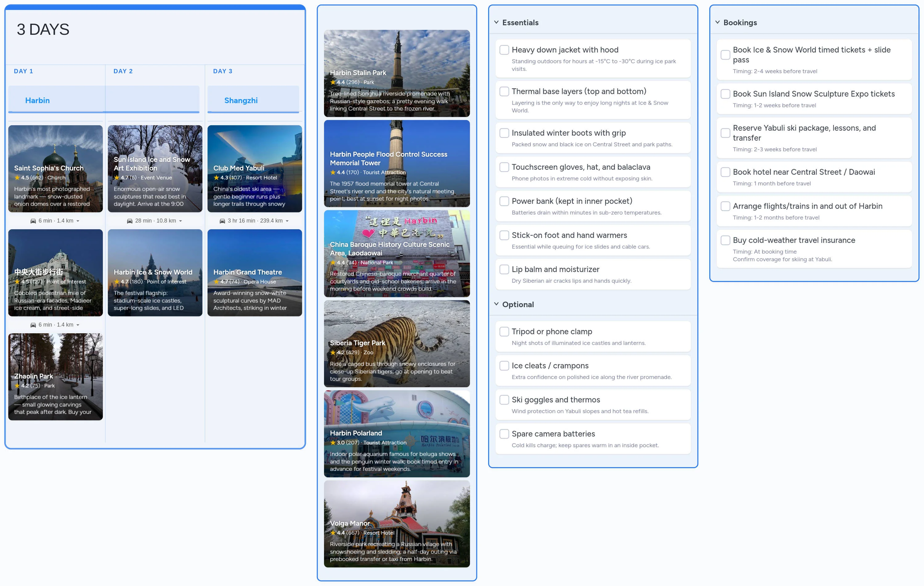
Task: Expand route details below Saint Sophia's Church
Action: pos(78,221)
